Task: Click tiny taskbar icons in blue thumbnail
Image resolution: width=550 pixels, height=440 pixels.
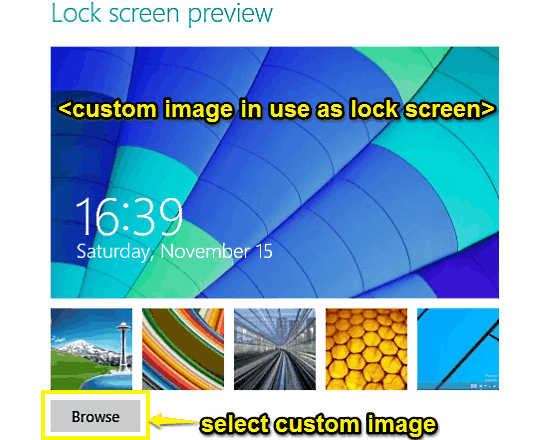Action: click(484, 386)
